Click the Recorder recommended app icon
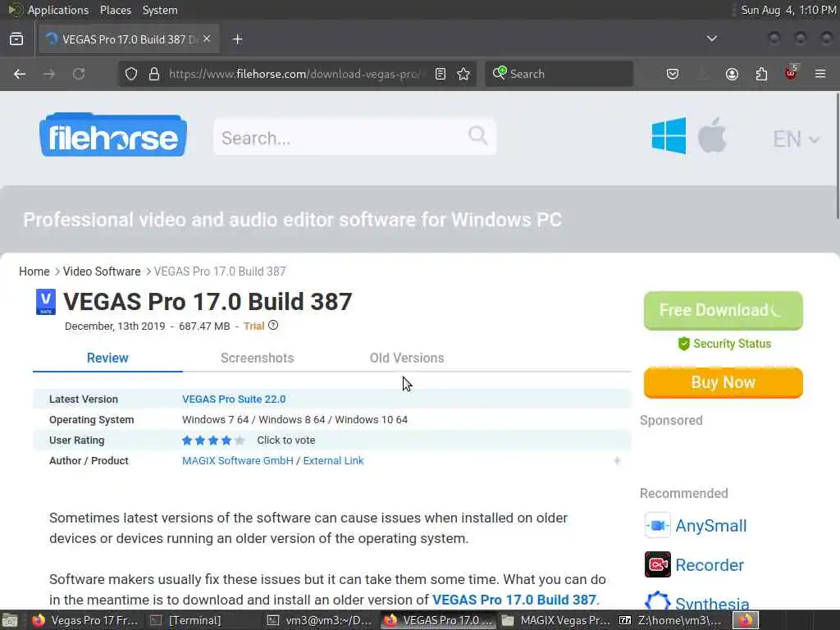The height and width of the screenshot is (630, 840). (x=658, y=564)
